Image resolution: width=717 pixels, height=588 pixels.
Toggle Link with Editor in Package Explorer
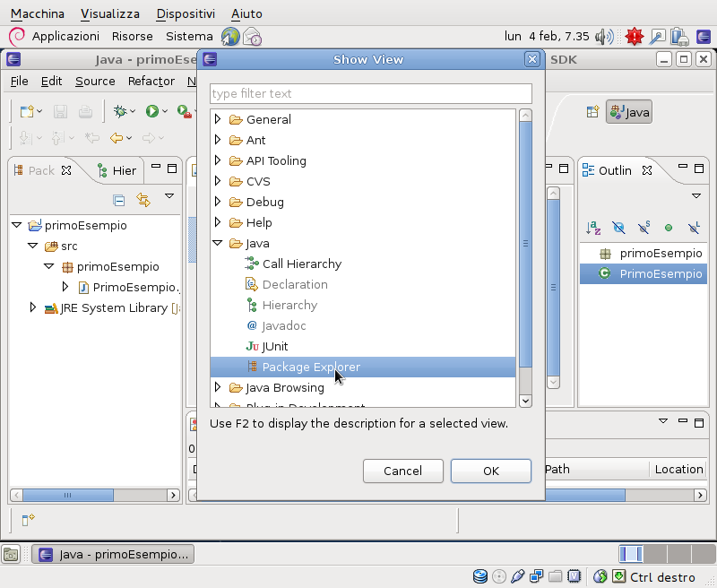143,200
